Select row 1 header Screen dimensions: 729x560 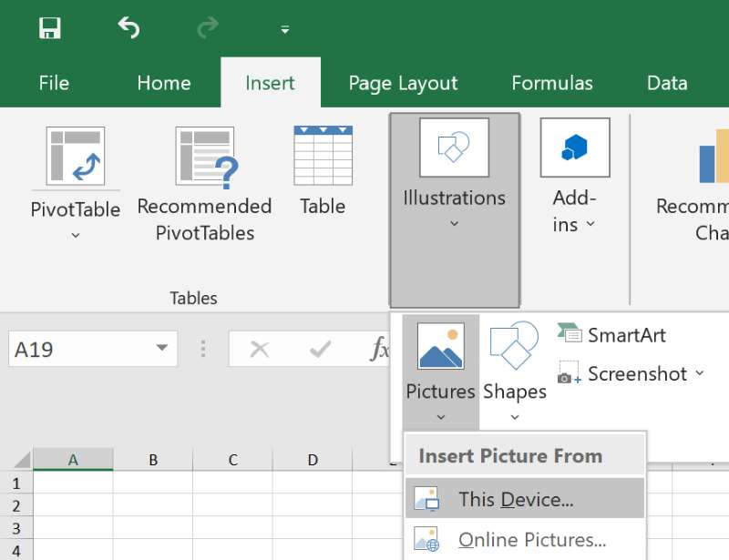coord(16,484)
